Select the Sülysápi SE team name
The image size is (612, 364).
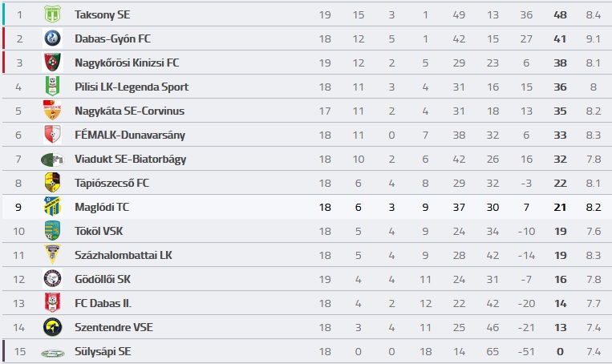point(103,351)
